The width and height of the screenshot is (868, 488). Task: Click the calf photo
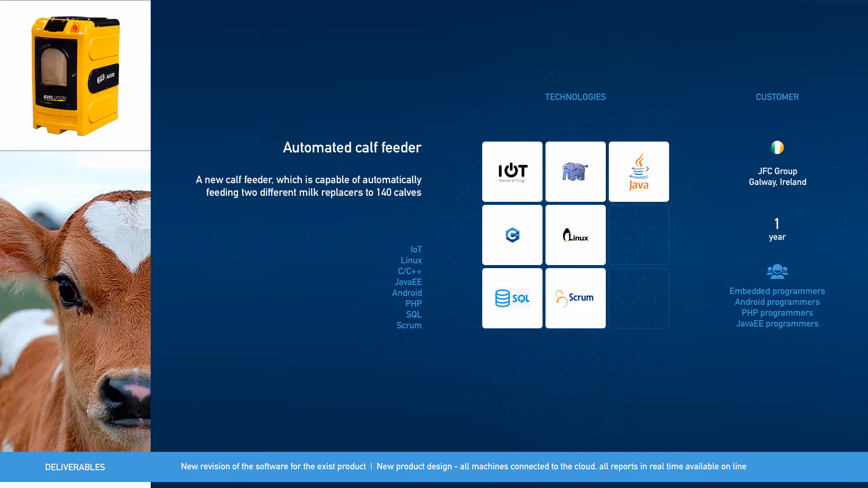[75, 301]
